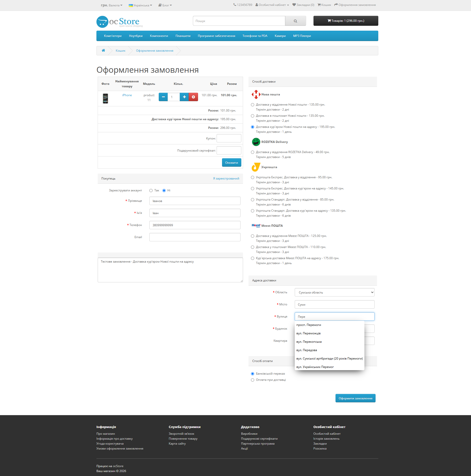Screen dimensions: 471x476
Task: Click the ocStore logo
Action: 120,22
